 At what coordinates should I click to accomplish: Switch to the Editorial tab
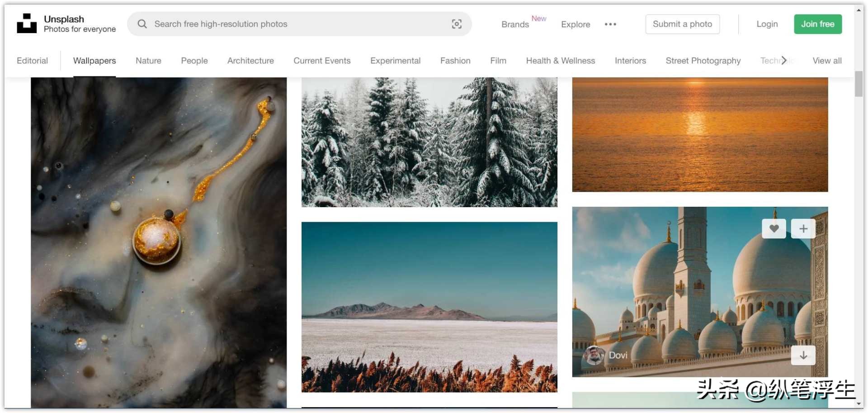(x=32, y=61)
